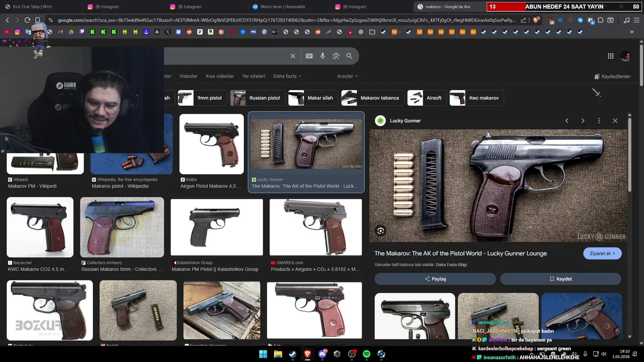
Task: Open the 'Daha Fazla Bilgi' link
Action: [451, 264]
